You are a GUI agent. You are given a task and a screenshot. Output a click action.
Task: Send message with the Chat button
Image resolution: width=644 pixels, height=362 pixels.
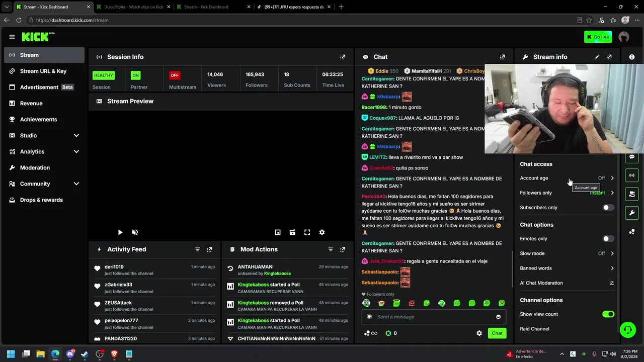(x=497, y=333)
